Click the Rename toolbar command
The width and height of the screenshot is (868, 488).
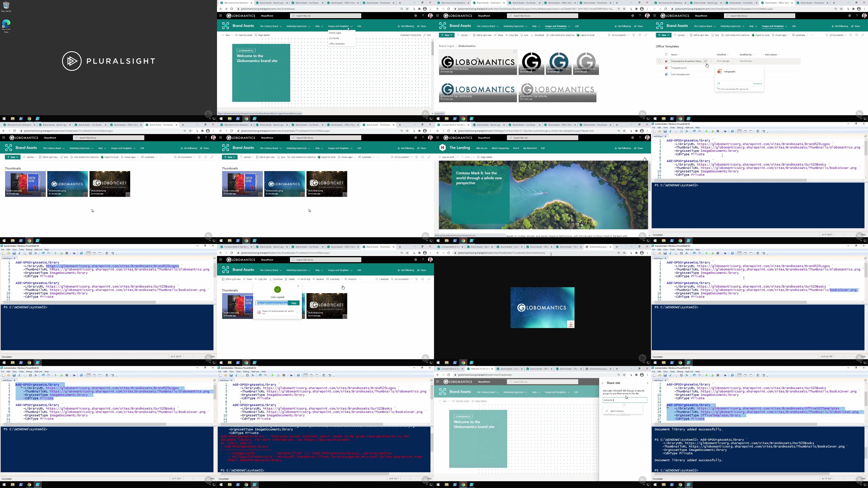tap(318, 279)
